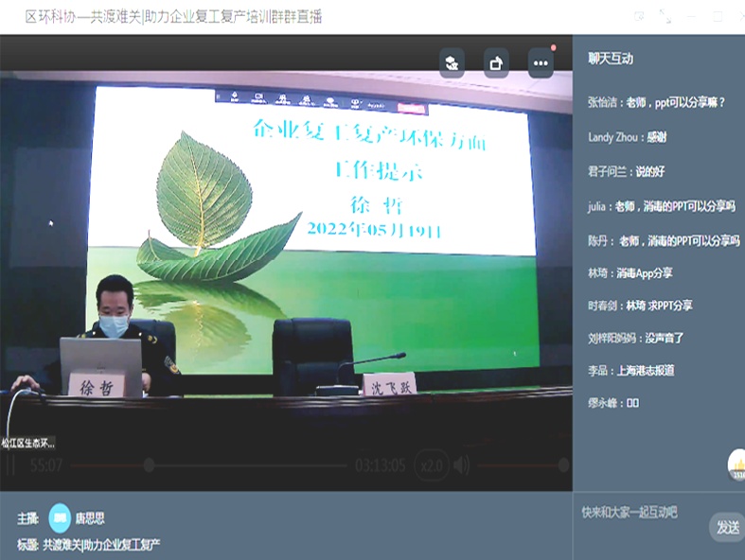The image size is (745, 560).
Task: Click the title 共渡难关|助力企业复工复产
Action: click(101, 545)
